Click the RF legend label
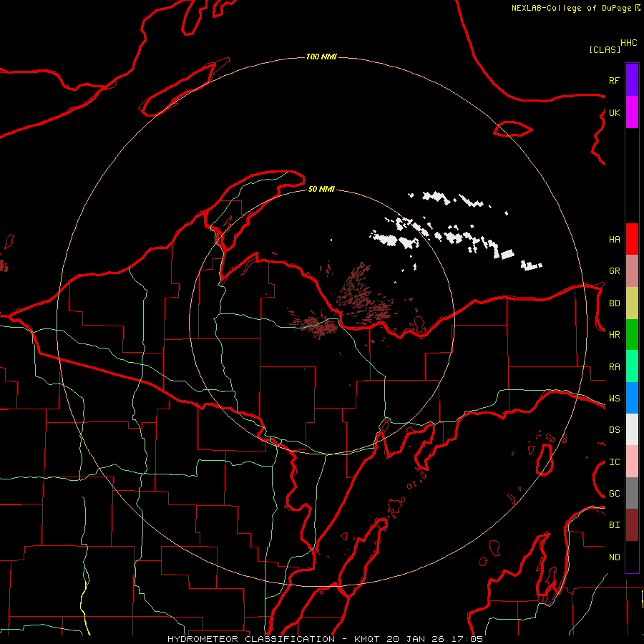This screenshot has height=644, width=644. pyautogui.click(x=615, y=80)
